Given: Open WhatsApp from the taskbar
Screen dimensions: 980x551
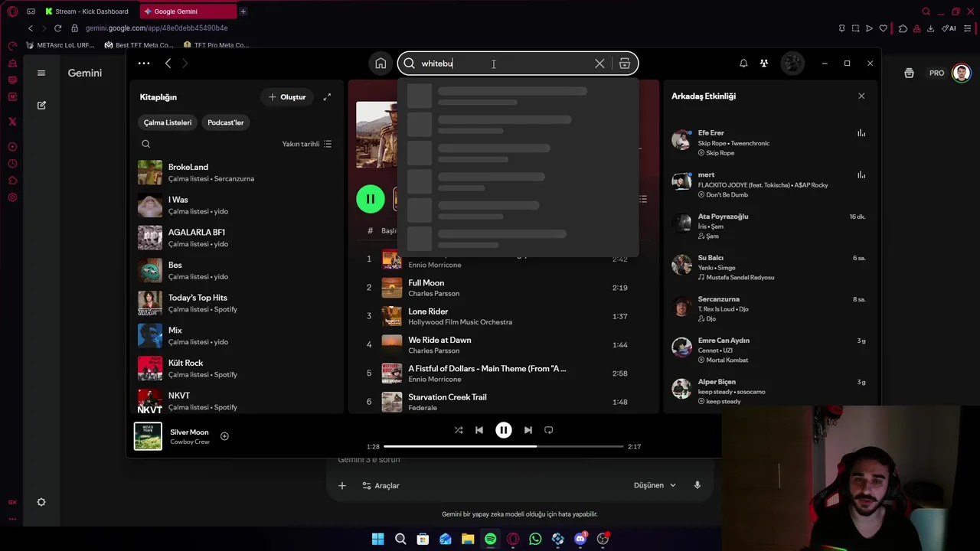Looking at the screenshot, I should pos(535,539).
